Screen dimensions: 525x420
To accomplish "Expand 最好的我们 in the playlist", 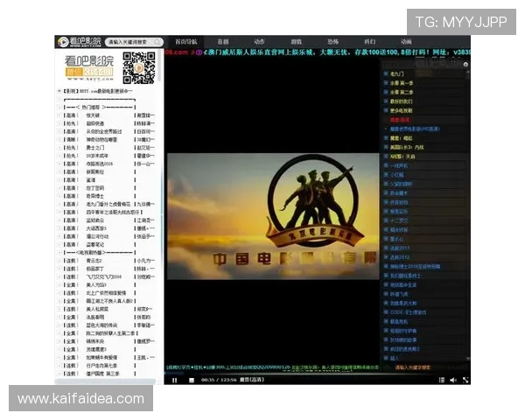I will [x=385, y=101].
